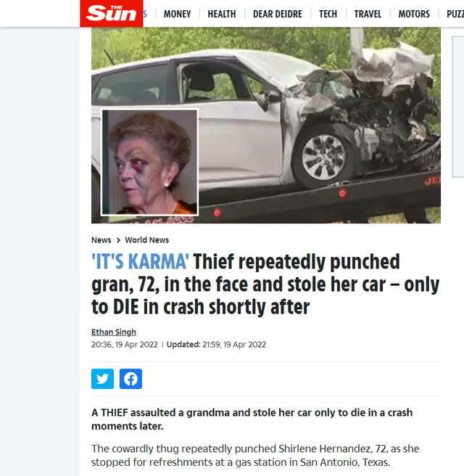Navigate to the Motors section
Image resolution: width=464 pixels, height=476 pixels.
pos(414,14)
